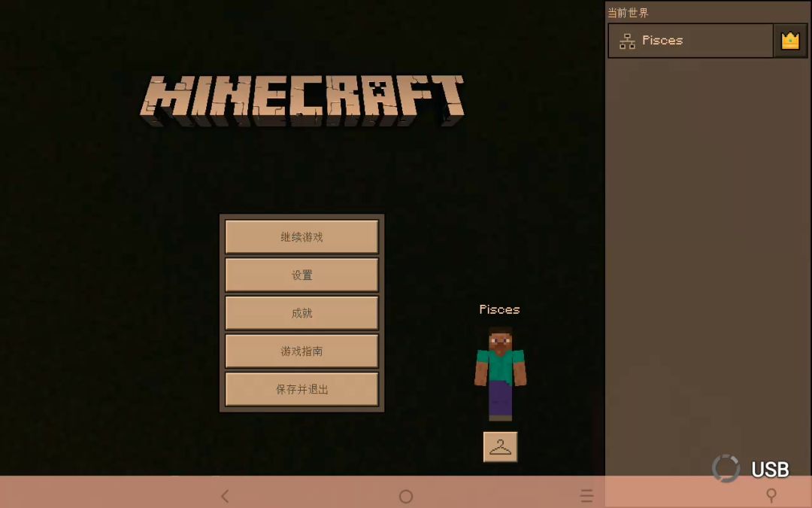The height and width of the screenshot is (508, 812).
Task: Click the 当前世界 current world heading
Action: pyautogui.click(x=628, y=13)
